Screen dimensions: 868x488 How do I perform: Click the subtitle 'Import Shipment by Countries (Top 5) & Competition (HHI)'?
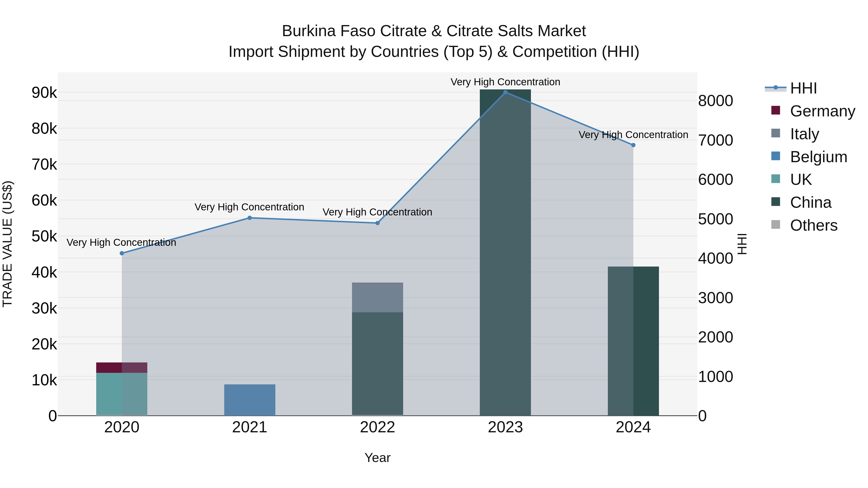[x=434, y=52]
